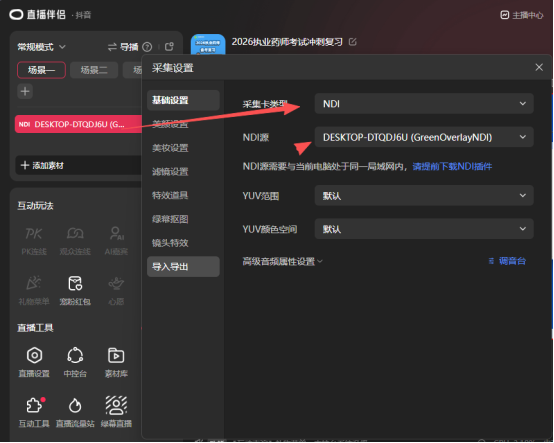This screenshot has height=443, width=554.
Task: Click the 直播工具 section heading
Action: [35, 328]
